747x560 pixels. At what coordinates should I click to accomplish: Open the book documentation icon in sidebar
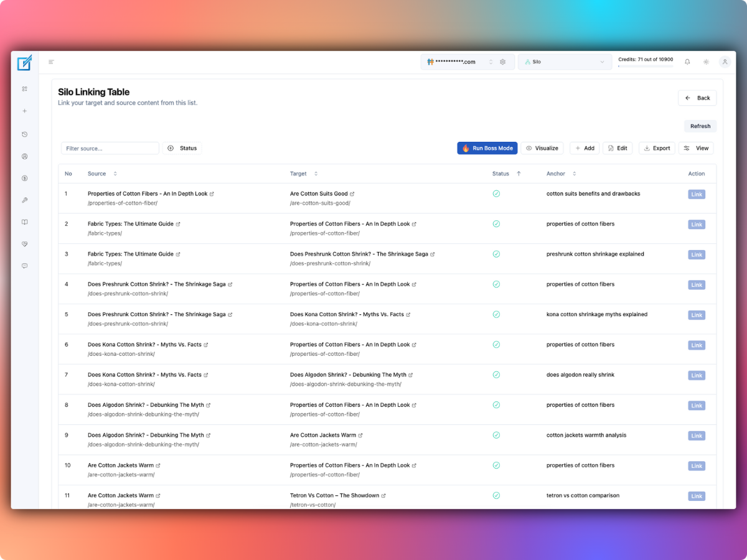tap(25, 222)
